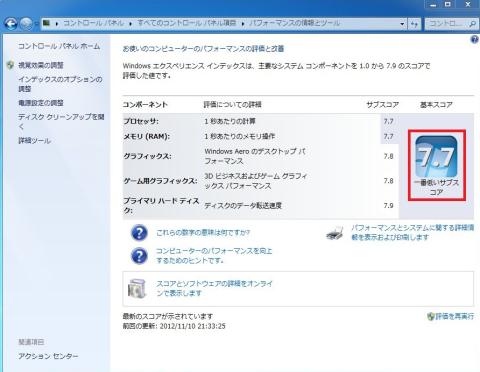
Task: Click question icon beside これらの数字の意味は何ですか
Action: (x=139, y=233)
